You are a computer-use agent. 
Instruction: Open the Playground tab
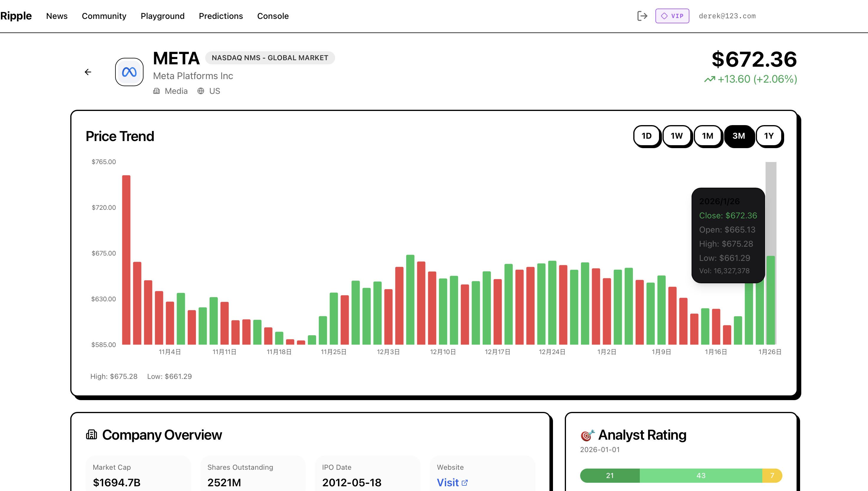[x=162, y=16]
